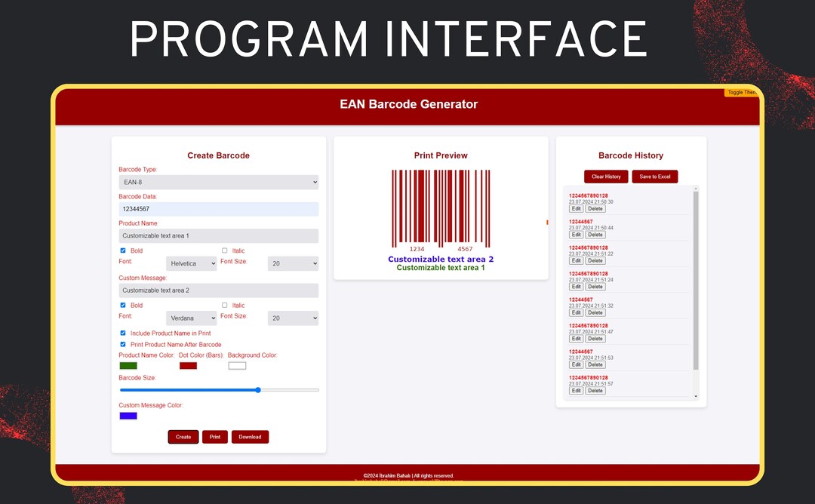The width and height of the screenshot is (815, 504).
Task: Toggle Italic checkbox under Custom Message
Action: (225, 305)
